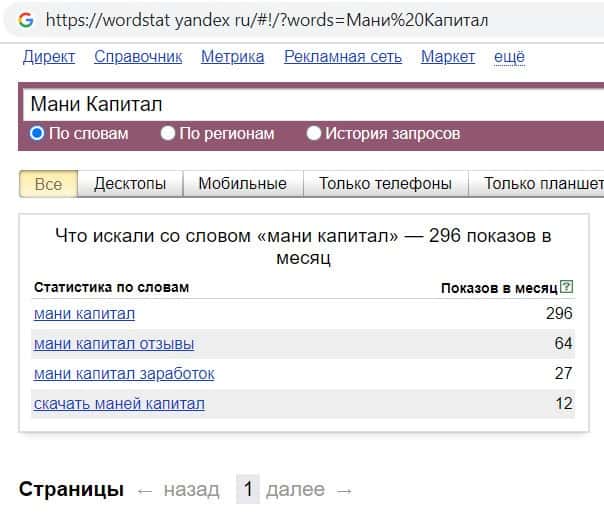Open the Рекламная сеть link

click(343, 57)
